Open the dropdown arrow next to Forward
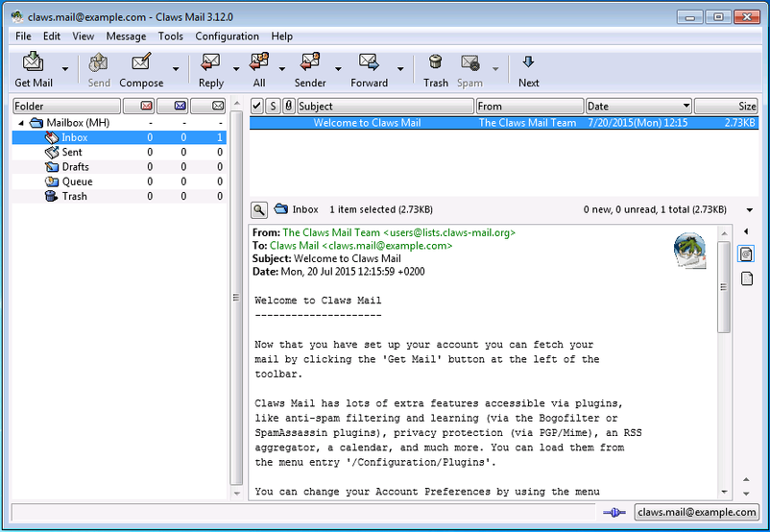770x532 pixels. 400,69
